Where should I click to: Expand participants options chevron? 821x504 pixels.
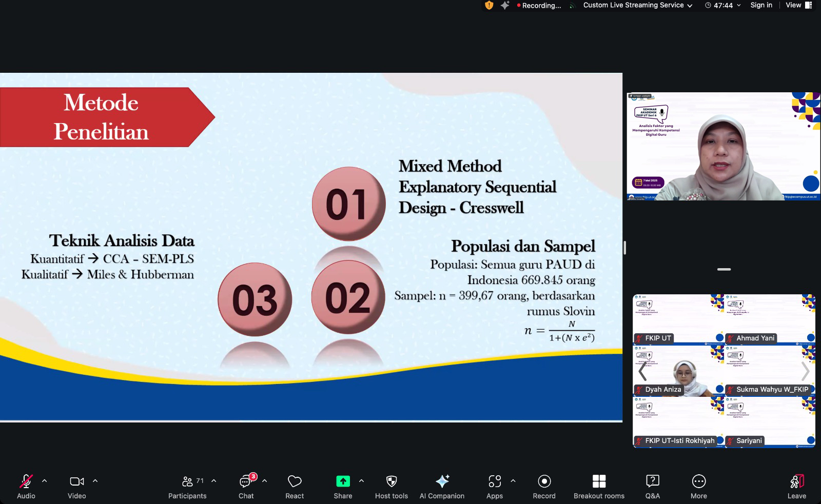pyautogui.click(x=214, y=481)
